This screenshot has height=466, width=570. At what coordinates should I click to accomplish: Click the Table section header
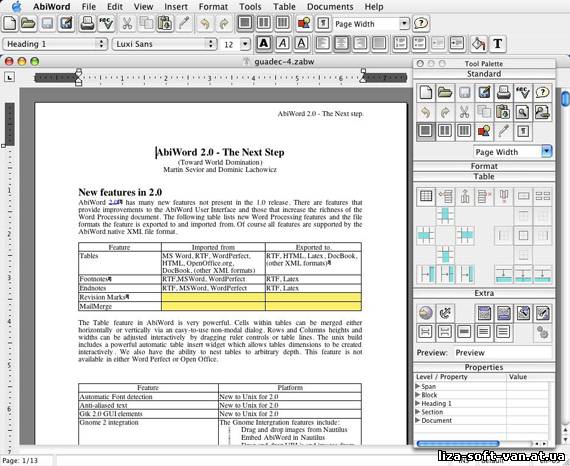484,177
